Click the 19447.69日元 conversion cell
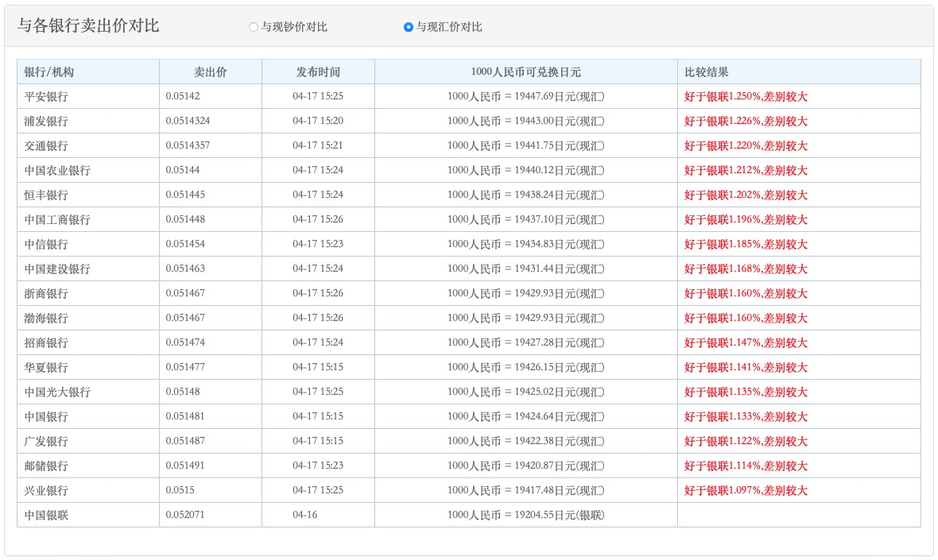The image size is (938, 560). pos(525,96)
